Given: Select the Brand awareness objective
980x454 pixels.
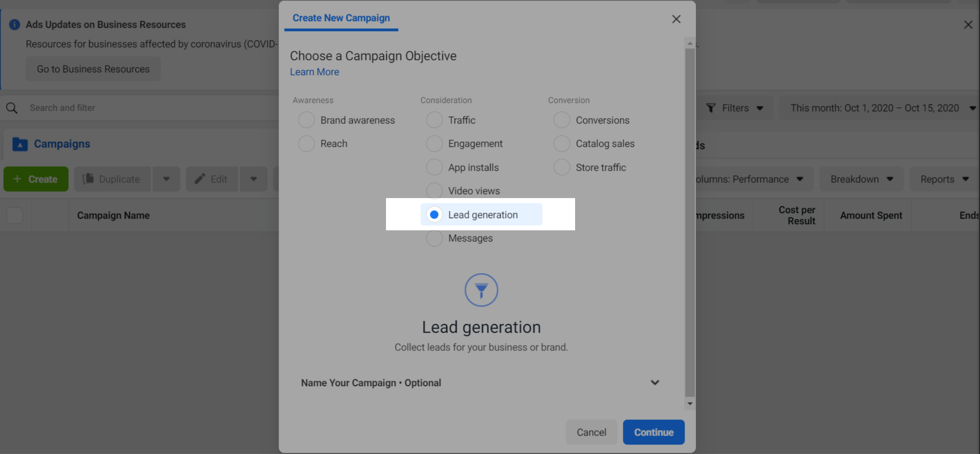Looking at the screenshot, I should tap(306, 120).
